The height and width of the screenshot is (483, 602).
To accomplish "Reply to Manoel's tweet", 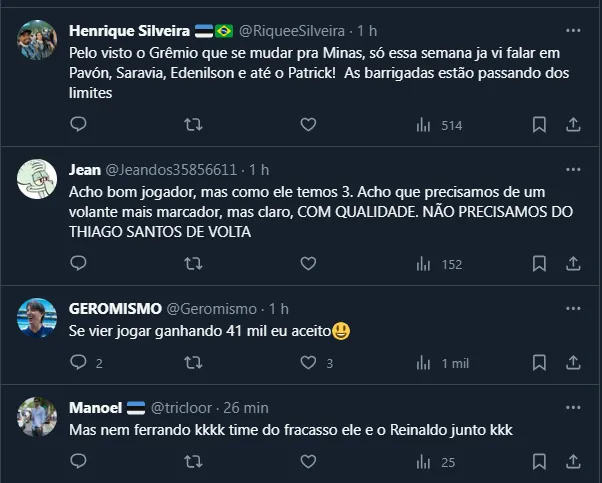I will [79, 462].
